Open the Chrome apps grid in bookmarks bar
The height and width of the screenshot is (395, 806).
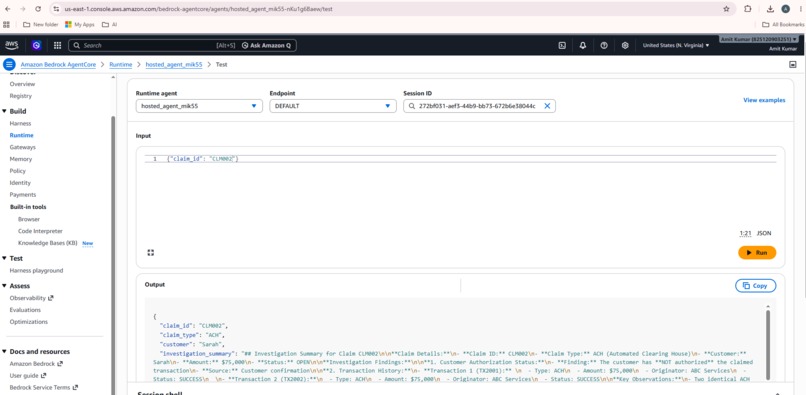pos(7,24)
